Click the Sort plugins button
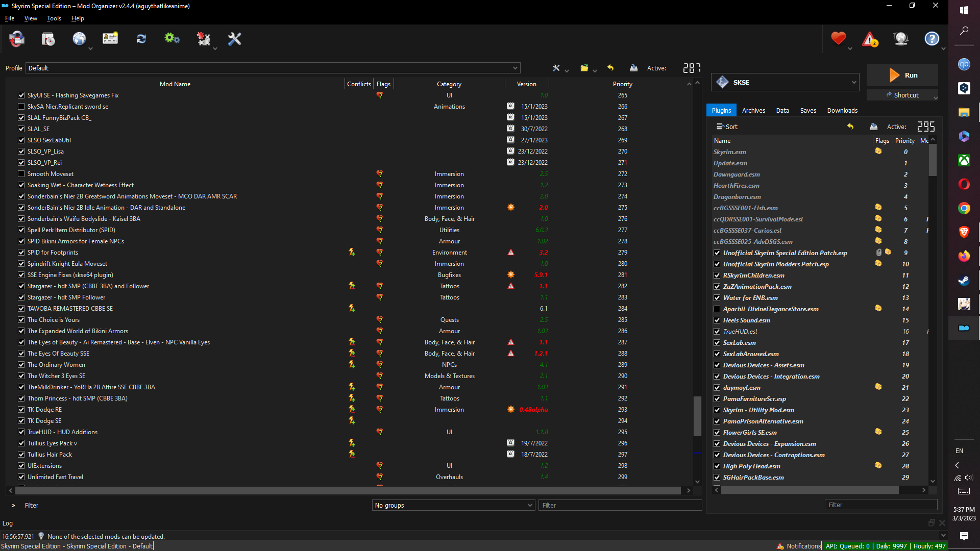The width and height of the screenshot is (980, 551). click(727, 127)
